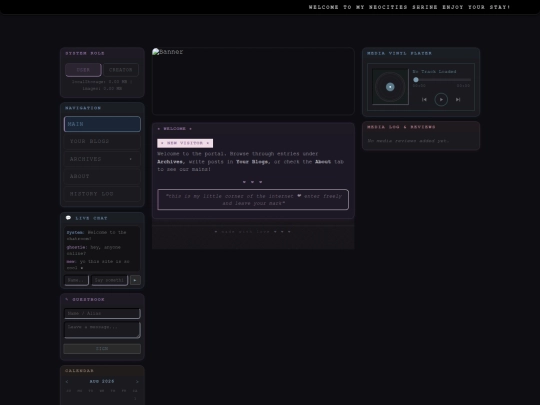540x405 pixels.
Task: Open the History Log page
Action: tap(102, 194)
